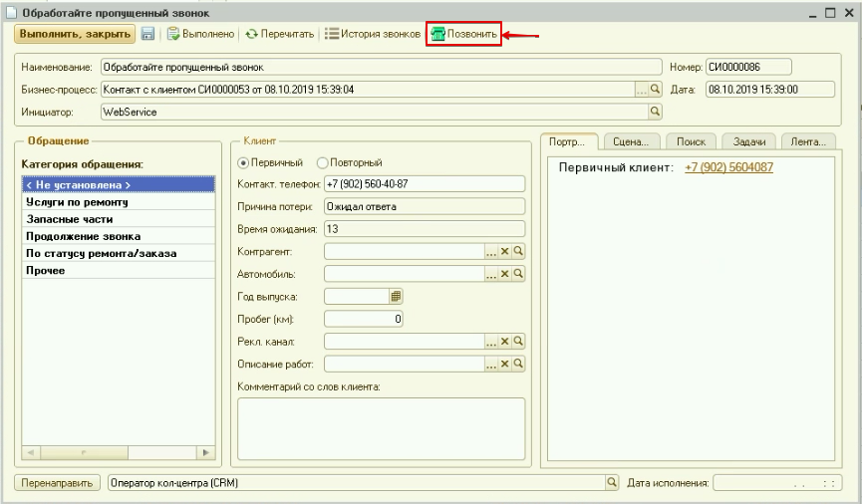Open the Рекл. канал selection ellipsis button
862x504 pixels.
pyautogui.click(x=490, y=342)
